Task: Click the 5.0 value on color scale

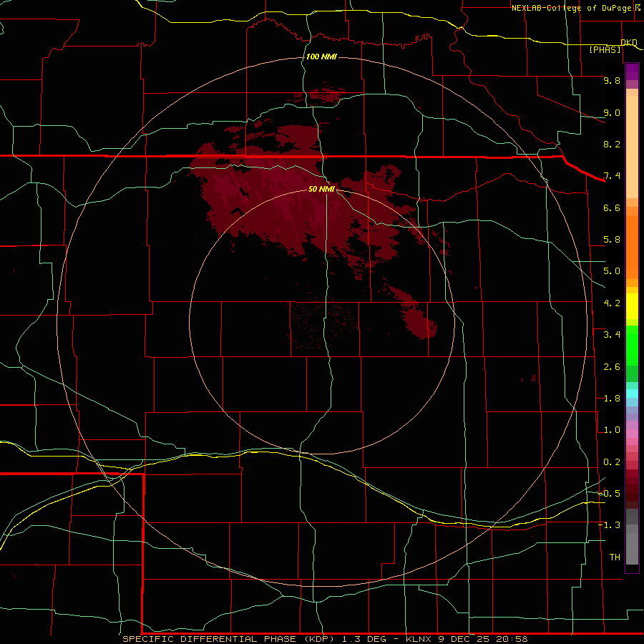Action: pos(612,271)
